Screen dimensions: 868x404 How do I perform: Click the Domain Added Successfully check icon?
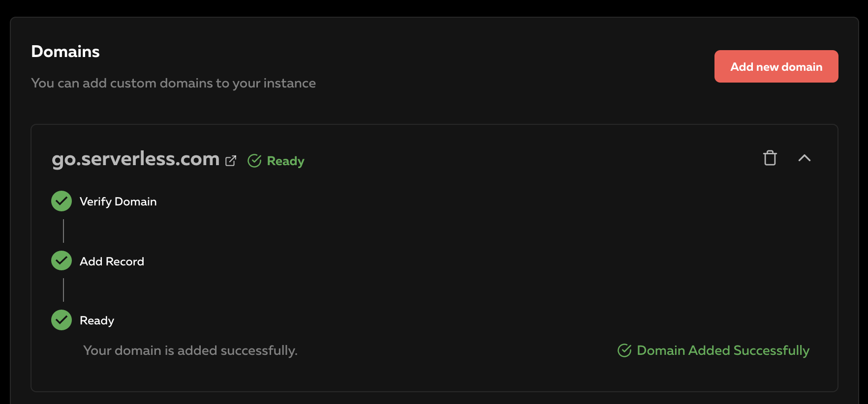tap(624, 350)
